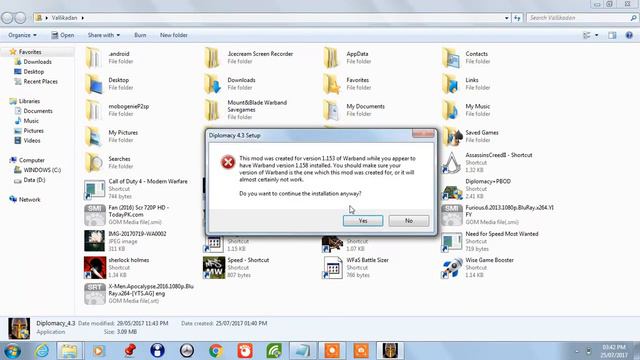Viewport: 640px width, 360px height.
Task: Select the Speed - Shortcut icon
Action: tap(213, 268)
